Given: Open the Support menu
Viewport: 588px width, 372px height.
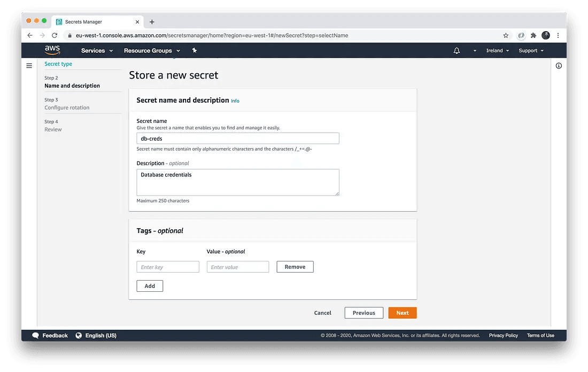Looking at the screenshot, I should tap(531, 51).
